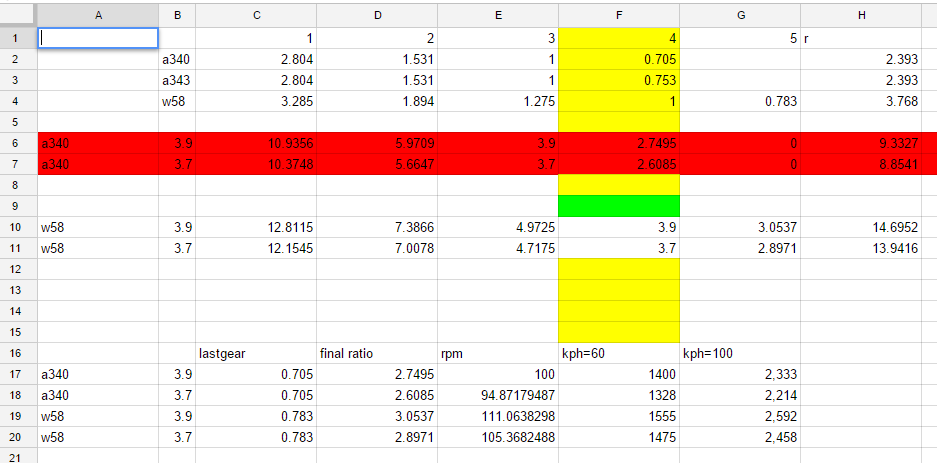937x463 pixels.
Task: Select column A header
Action: point(98,14)
